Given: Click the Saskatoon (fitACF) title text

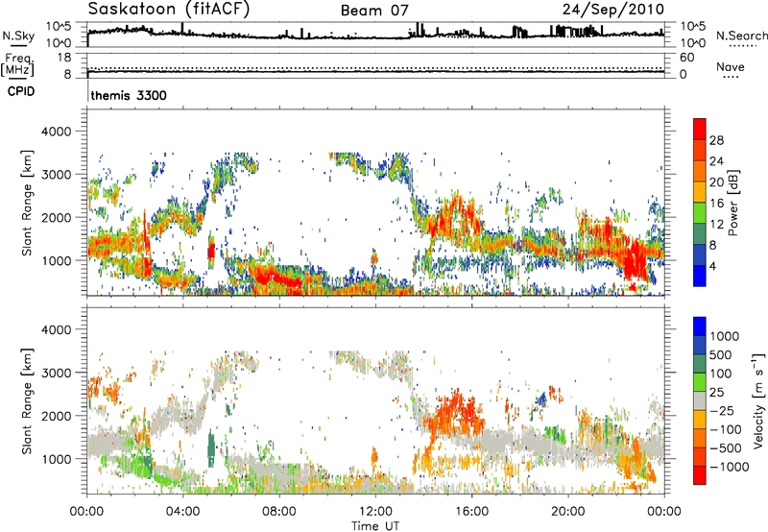Looking at the screenshot, I should coord(169,10).
